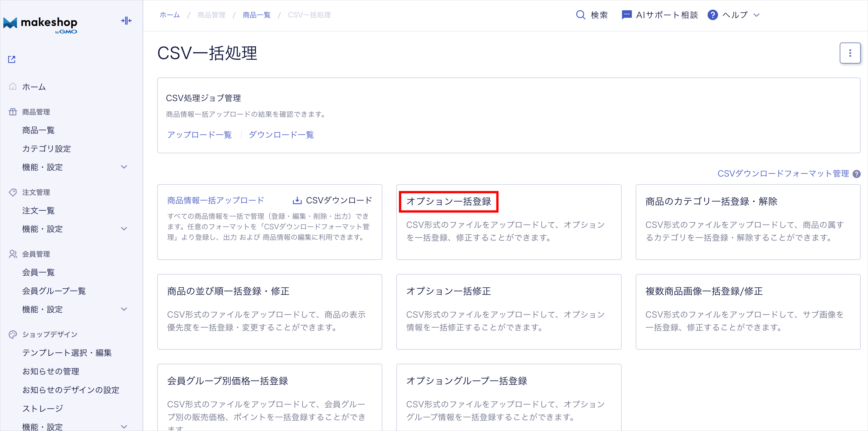Open the ダウンロード一覧 link

pos(281,135)
